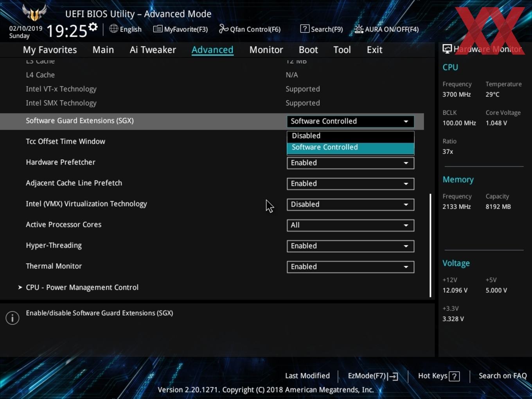Click the Core Voltage 1.048 V value

point(496,123)
